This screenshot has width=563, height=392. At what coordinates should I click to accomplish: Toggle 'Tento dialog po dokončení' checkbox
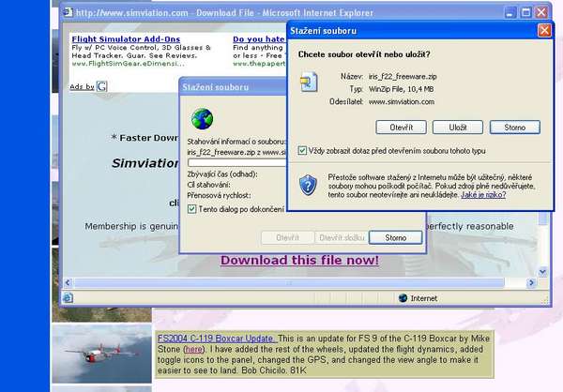coord(192,208)
